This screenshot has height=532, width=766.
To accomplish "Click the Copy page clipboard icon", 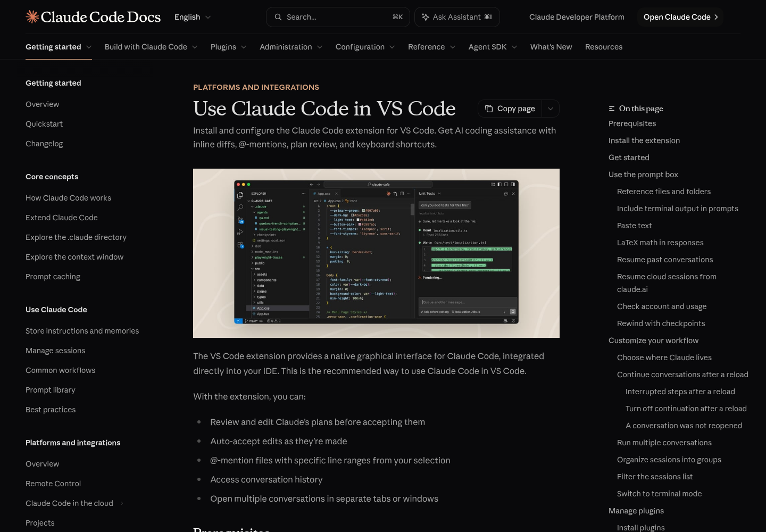I will point(489,109).
